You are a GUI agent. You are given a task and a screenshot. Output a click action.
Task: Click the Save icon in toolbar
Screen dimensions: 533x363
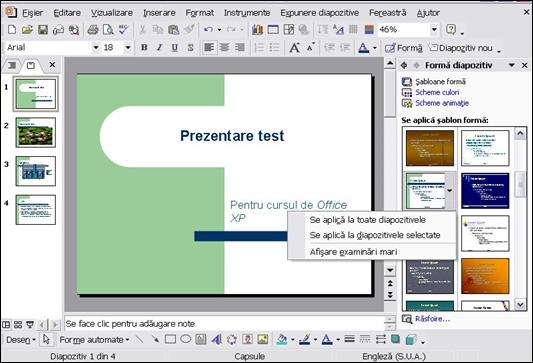(x=42, y=30)
